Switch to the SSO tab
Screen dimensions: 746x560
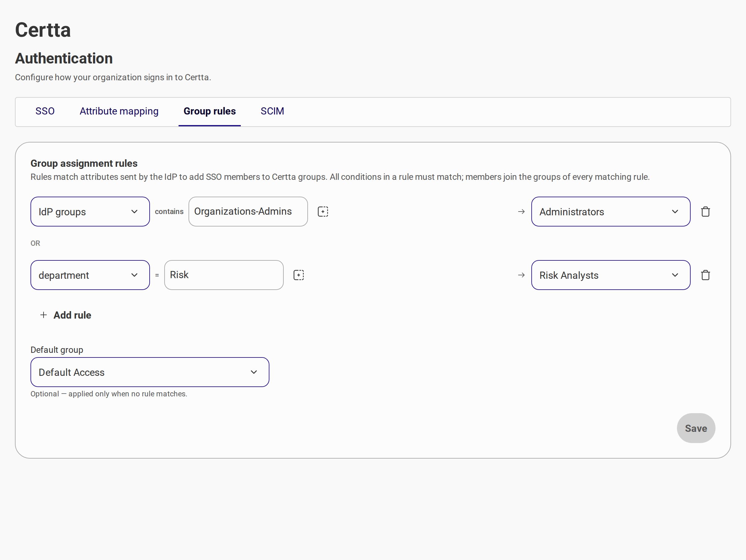(45, 111)
